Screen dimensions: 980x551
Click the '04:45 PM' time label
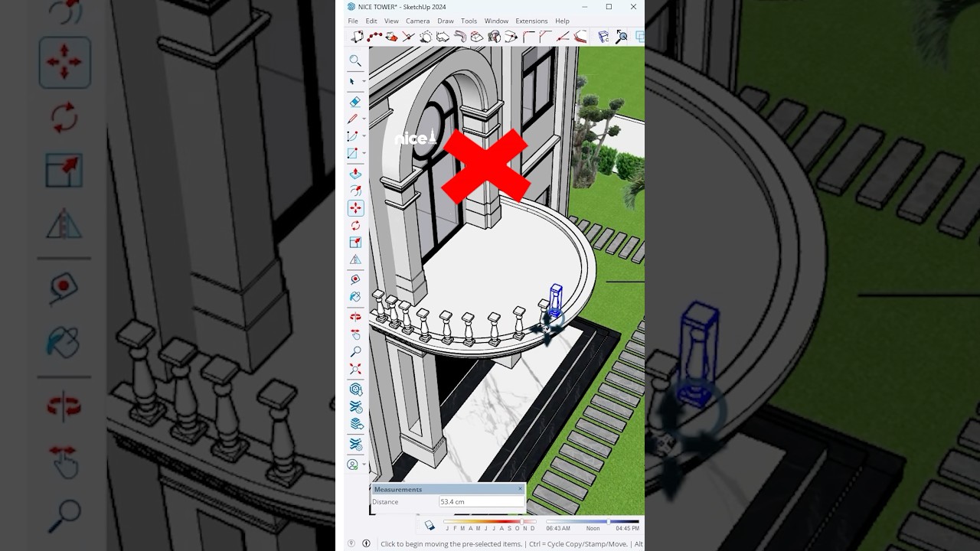point(627,529)
